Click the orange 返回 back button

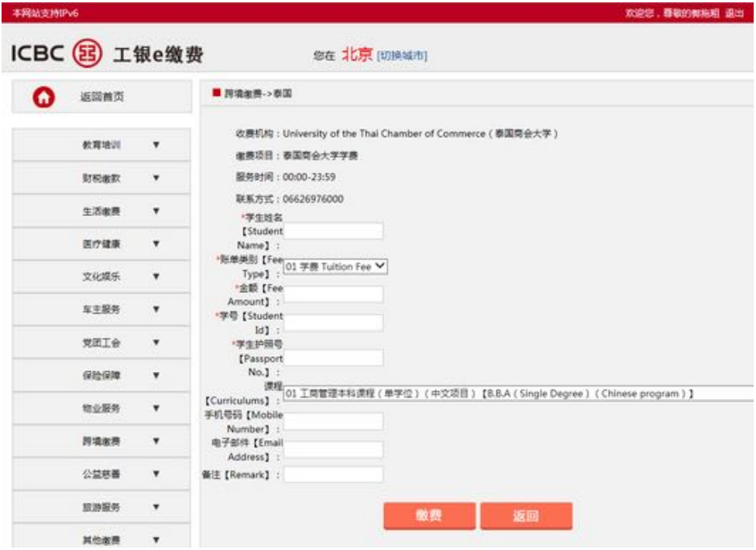(x=527, y=516)
